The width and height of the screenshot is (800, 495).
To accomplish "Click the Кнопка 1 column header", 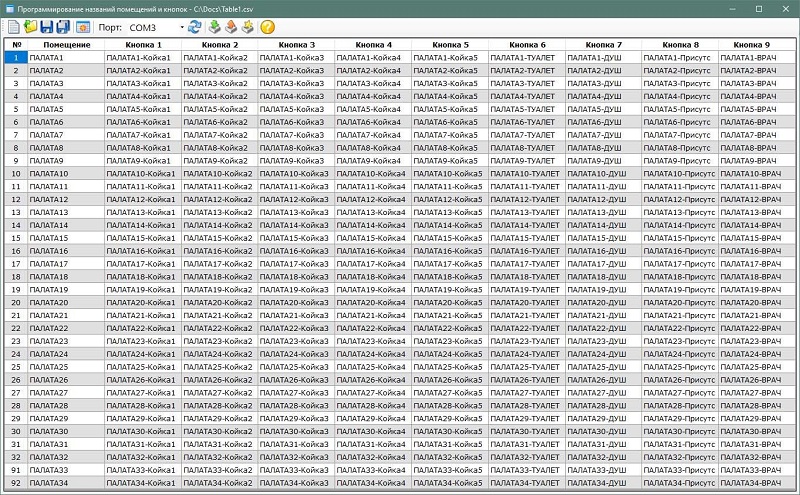I will tap(143, 45).
